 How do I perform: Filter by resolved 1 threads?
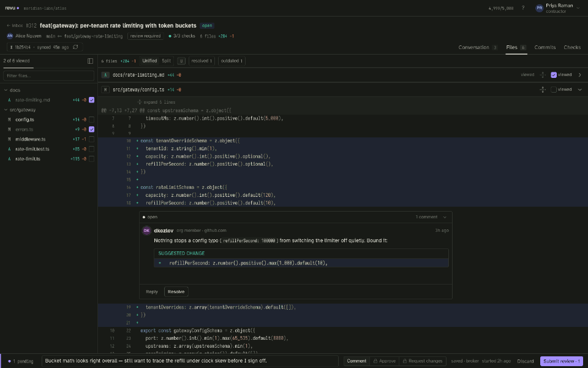click(x=202, y=61)
